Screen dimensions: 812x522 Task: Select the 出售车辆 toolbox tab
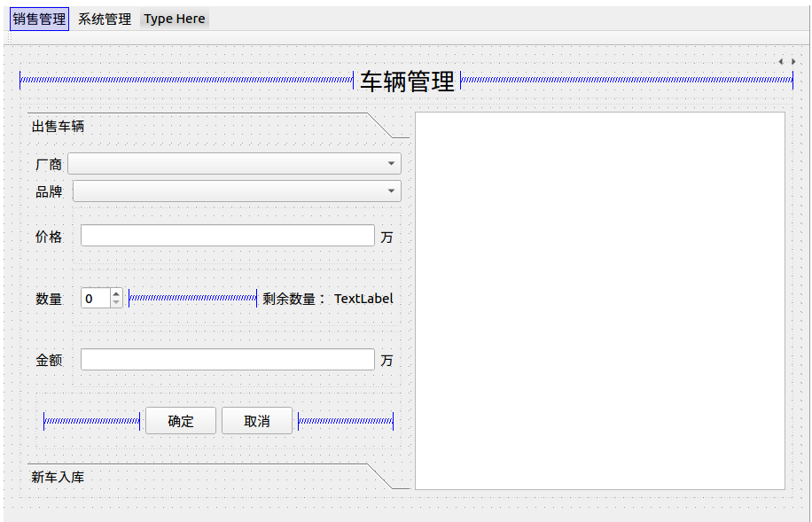pyautogui.click(x=218, y=126)
